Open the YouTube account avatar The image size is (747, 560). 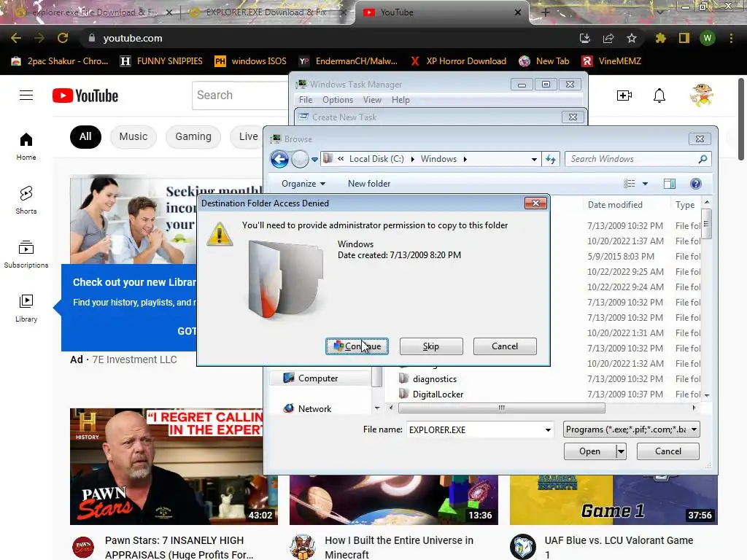[701, 96]
